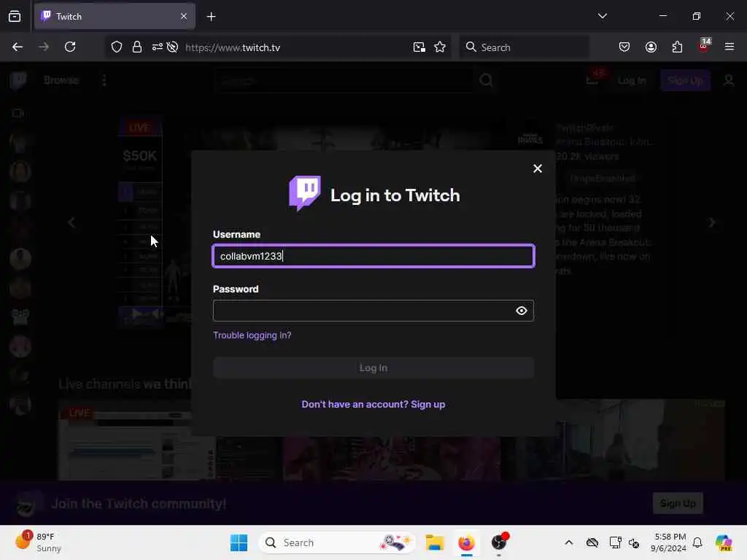Click the Windows taskbar Search box
The width and height of the screenshot is (747, 560).
coord(337,542)
